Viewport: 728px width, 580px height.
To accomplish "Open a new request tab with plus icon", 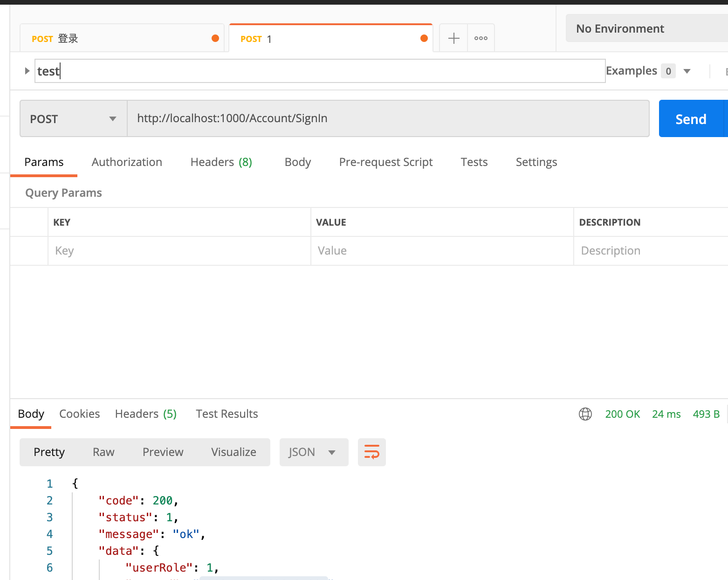I will pyautogui.click(x=453, y=38).
